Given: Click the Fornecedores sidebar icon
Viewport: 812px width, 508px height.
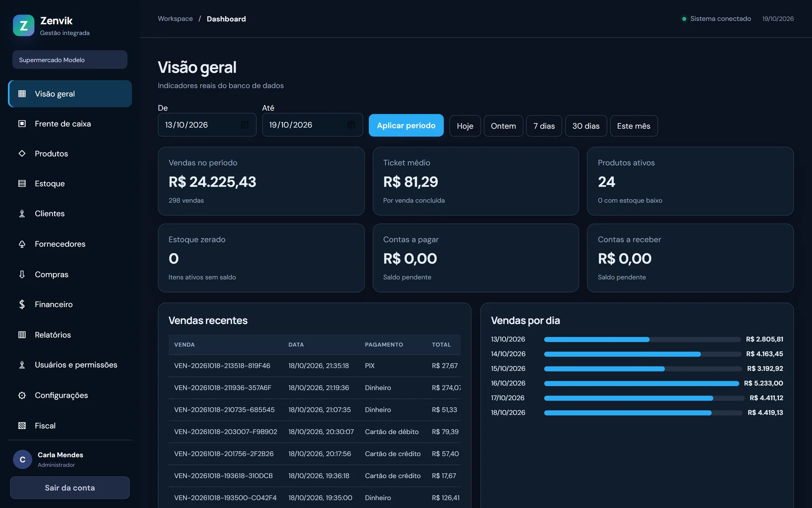Looking at the screenshot, I should pyautogui.click(x=22, y=244).
